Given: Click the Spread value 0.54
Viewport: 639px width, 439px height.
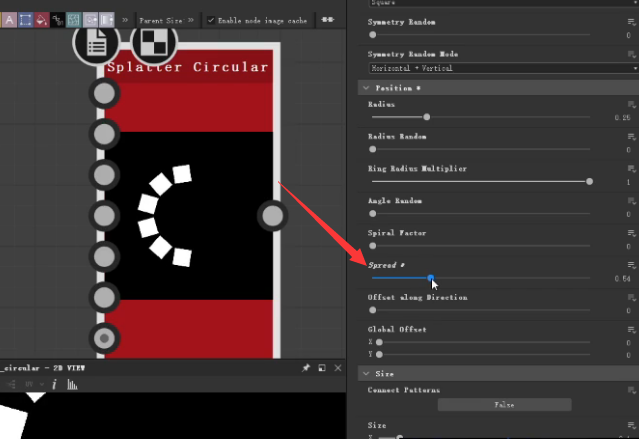Looking at the screenshot, I should pyautogui.click(x=622, y=278).
